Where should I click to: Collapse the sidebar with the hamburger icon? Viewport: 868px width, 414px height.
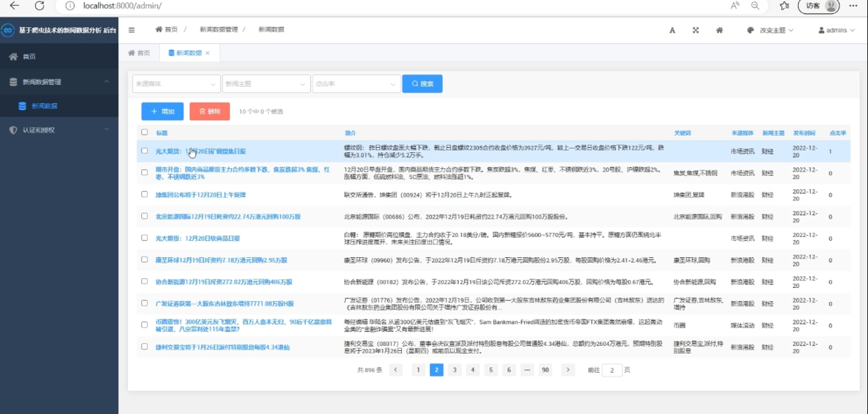pyautogui.click(x=132, y=30)
